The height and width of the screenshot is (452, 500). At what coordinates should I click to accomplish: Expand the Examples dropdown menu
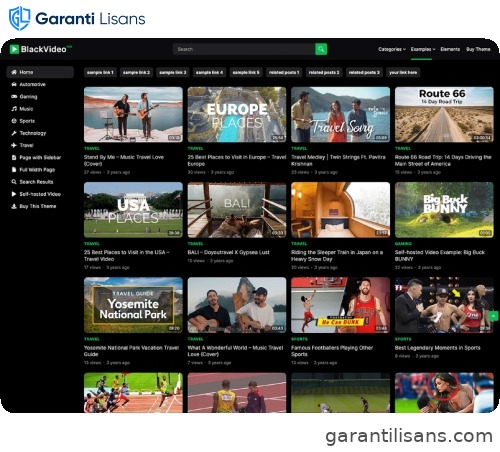423,49
